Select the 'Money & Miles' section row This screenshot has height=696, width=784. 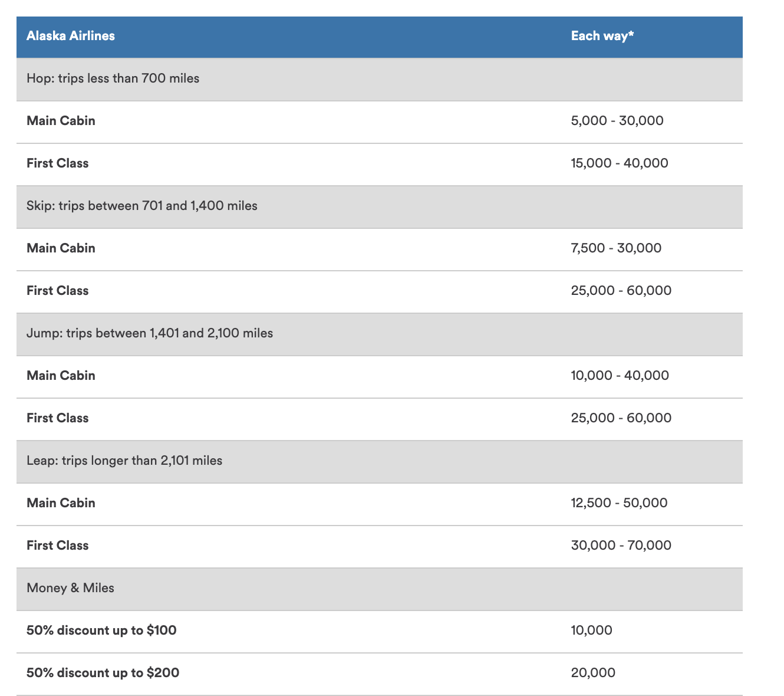pos(380,589)
